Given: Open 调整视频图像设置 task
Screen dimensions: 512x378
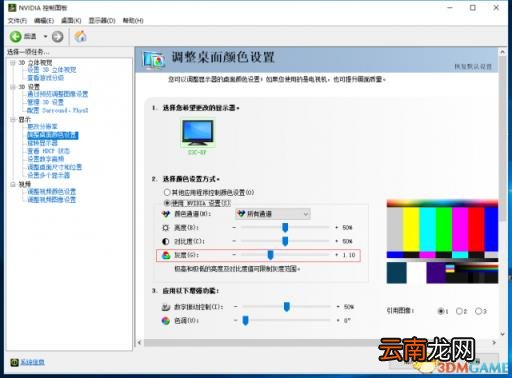Looking at the screenshot, I should point(52,200).
